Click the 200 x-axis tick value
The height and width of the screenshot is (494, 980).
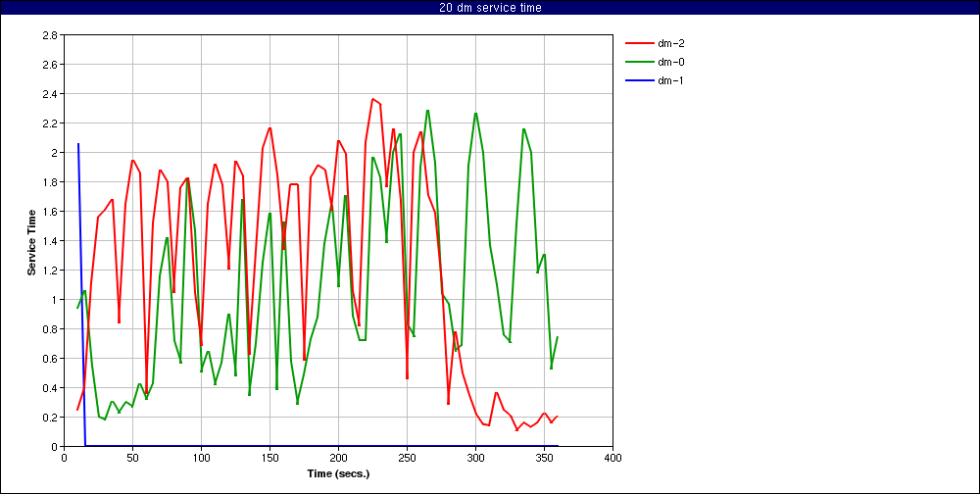coord(338,458)
